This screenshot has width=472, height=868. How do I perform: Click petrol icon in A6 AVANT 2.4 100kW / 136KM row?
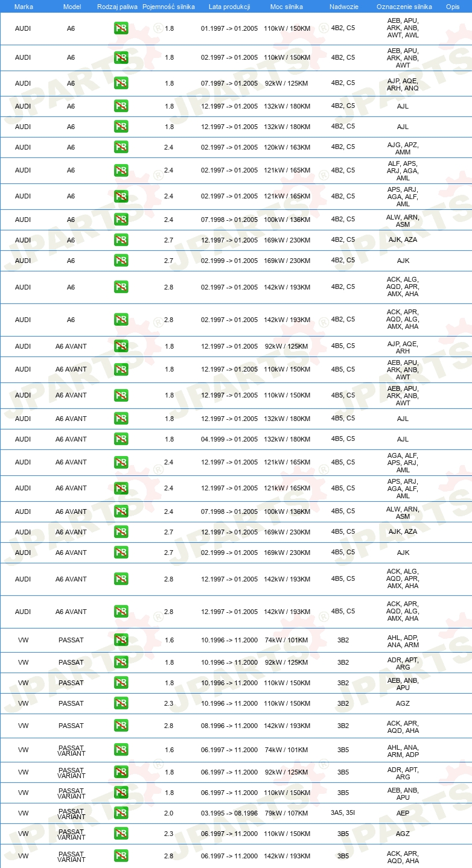(x=121, y=512)
